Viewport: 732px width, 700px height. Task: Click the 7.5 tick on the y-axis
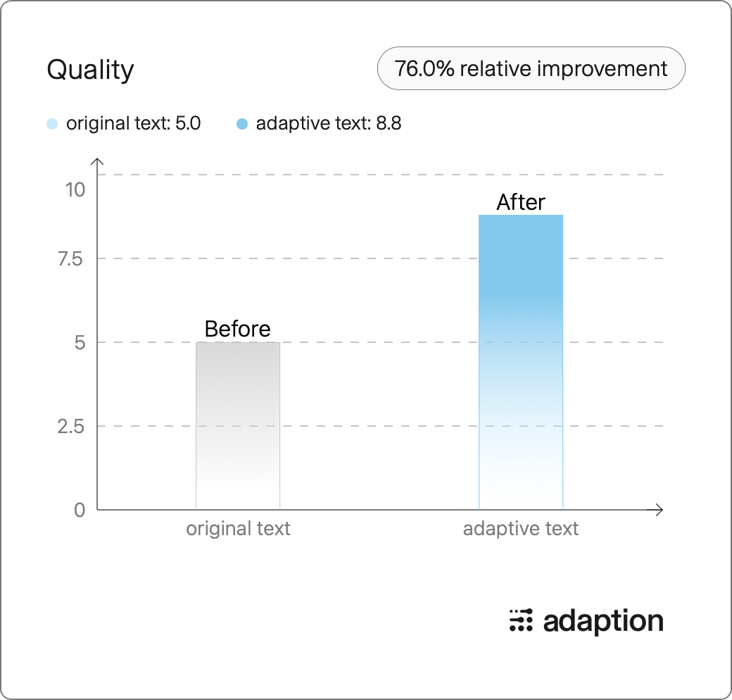coord(70,259)
